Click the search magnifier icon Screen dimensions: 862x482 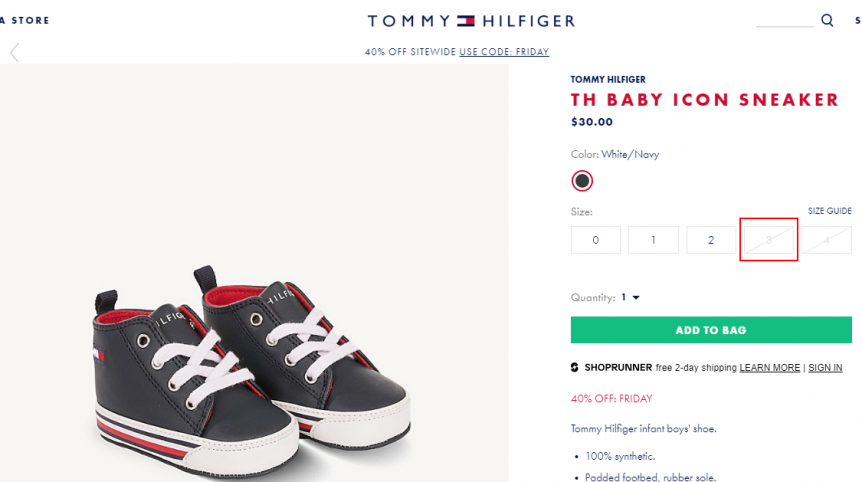point(827,20)
